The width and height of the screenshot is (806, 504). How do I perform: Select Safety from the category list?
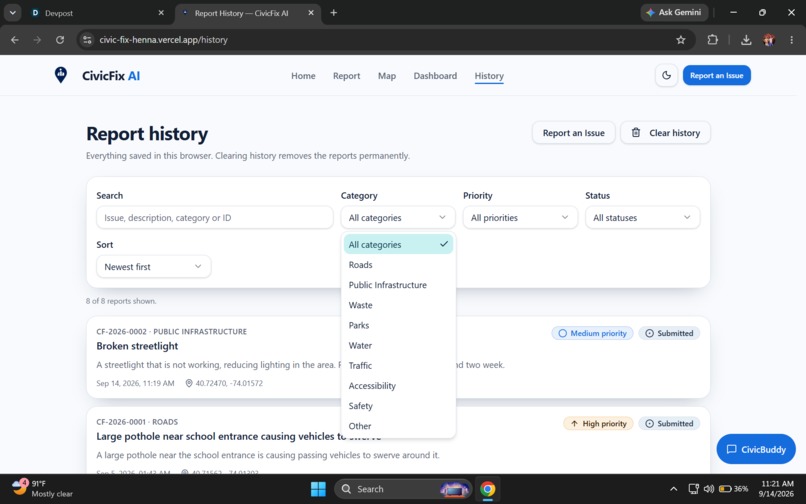click(x=398, y=406)
